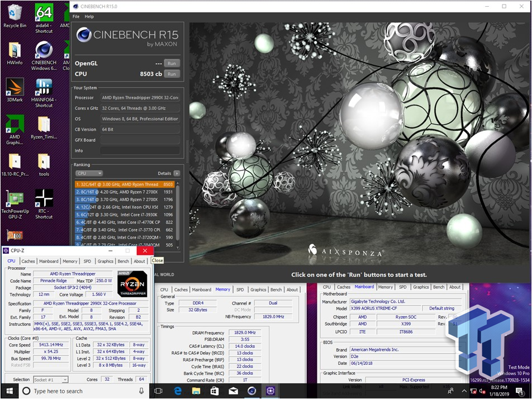532x399 pixels.
Task: Click the 'Type here to search' taskbar box
Action: click(82, 391)
